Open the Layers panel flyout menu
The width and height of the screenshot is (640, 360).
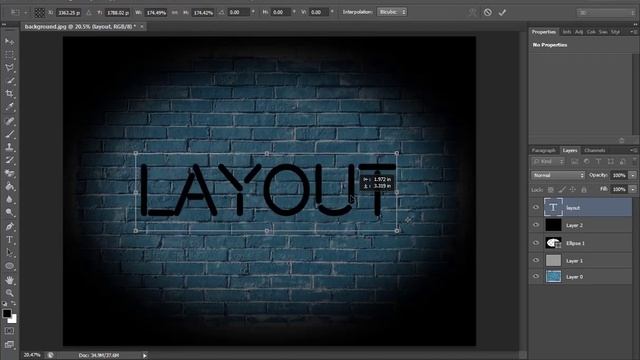(633, 150)
